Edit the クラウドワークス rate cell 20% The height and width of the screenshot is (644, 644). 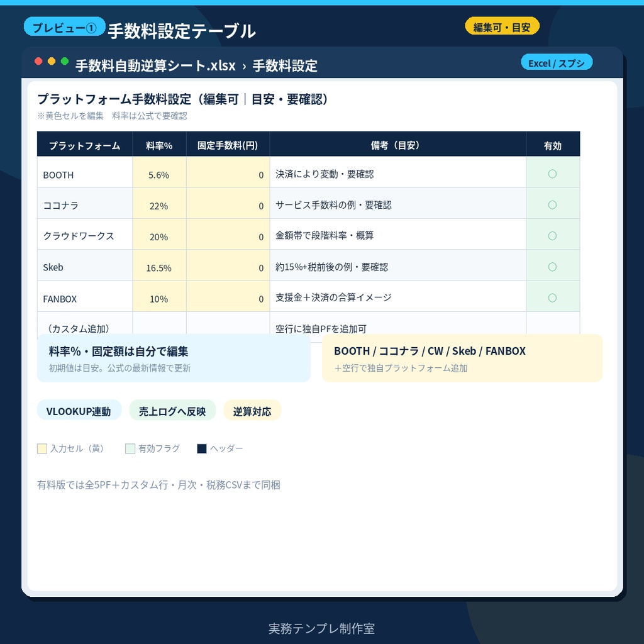coord(159,235)
